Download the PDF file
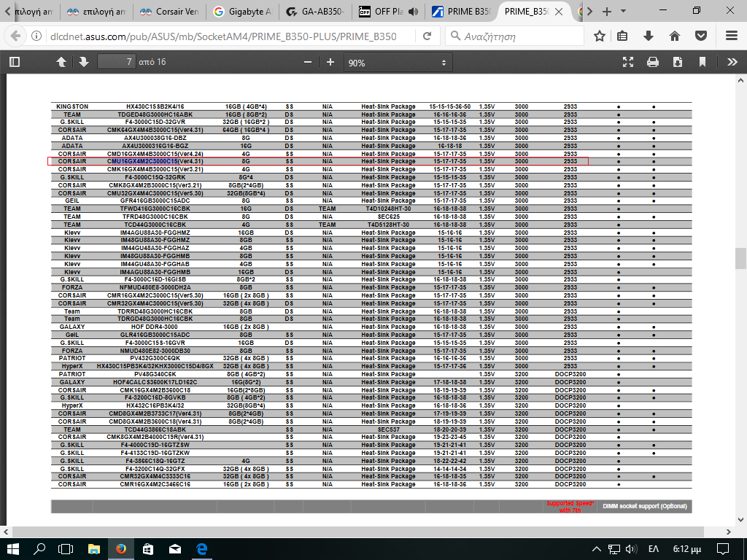Viewport: 747px width, 560px height. [x=678, y=63]
